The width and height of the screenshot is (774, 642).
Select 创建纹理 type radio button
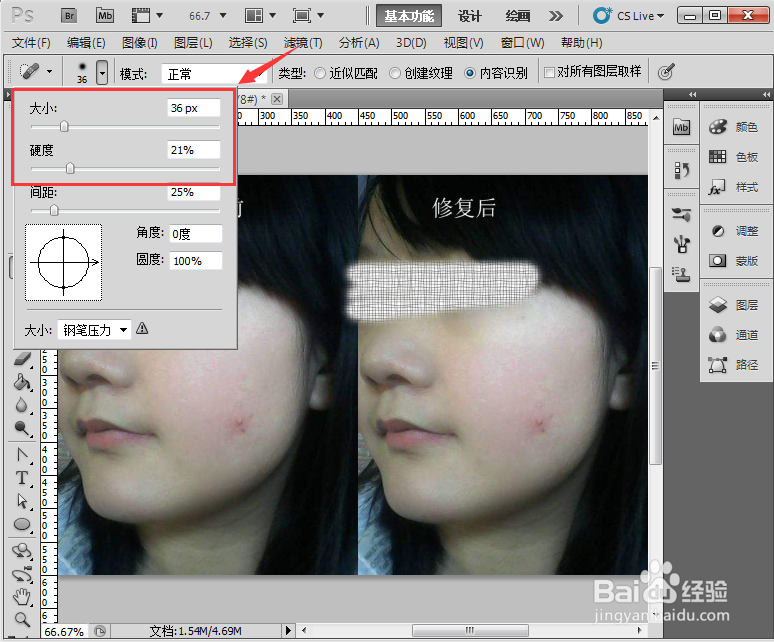(x=395, y=73)
